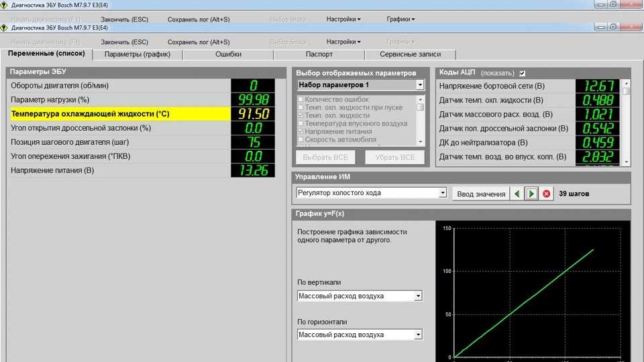Click Сохранить лог (Alt+S) in the front window

199,42
